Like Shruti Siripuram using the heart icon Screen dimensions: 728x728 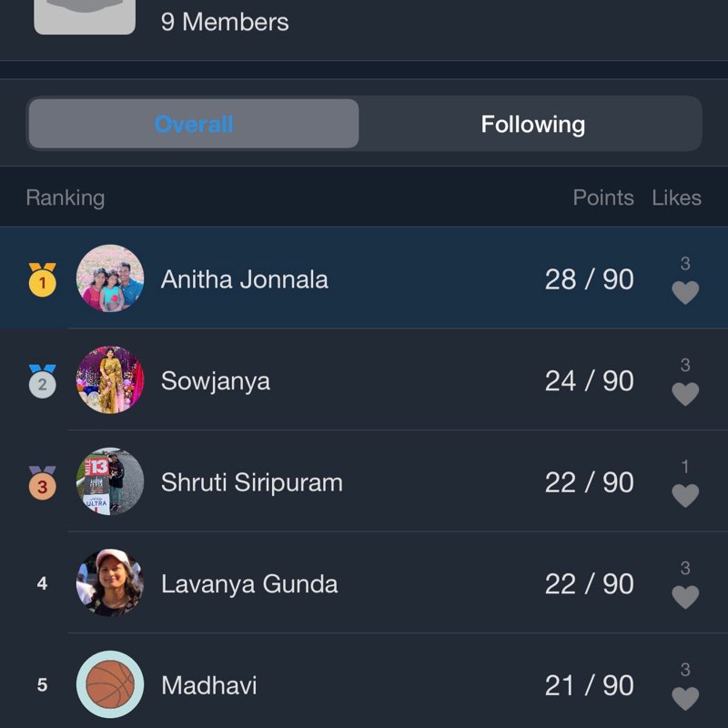pyautogui.click(x=685, y=495)
